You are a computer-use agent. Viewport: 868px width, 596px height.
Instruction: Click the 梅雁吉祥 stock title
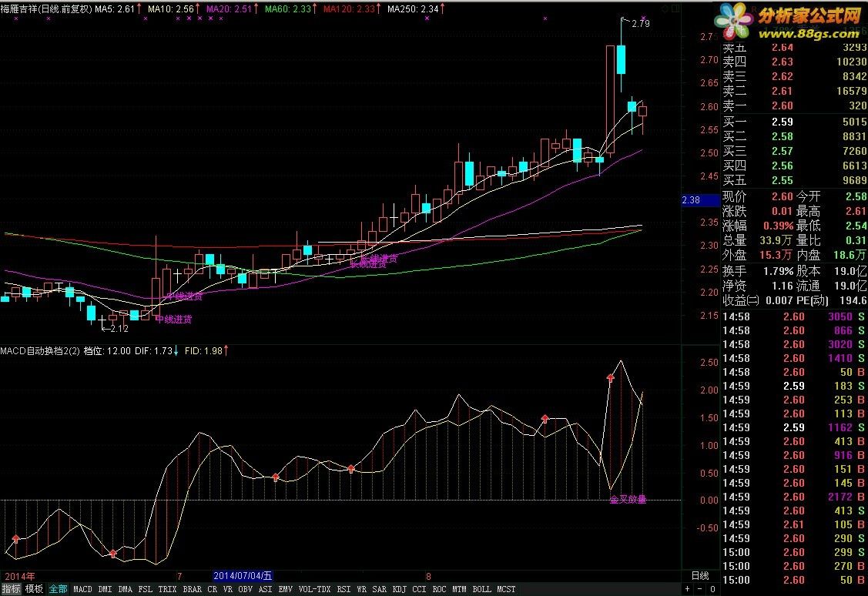[46, 8]
